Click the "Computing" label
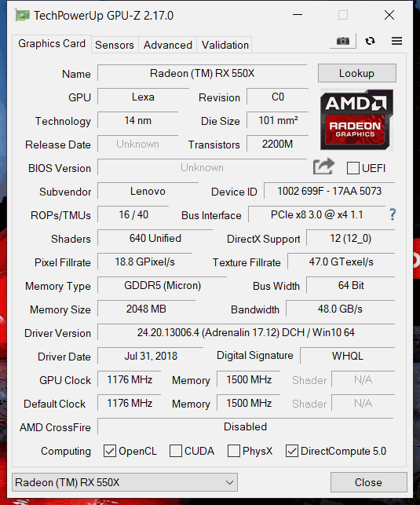Viewport: 420px width, 505px height. coord(66,451)
